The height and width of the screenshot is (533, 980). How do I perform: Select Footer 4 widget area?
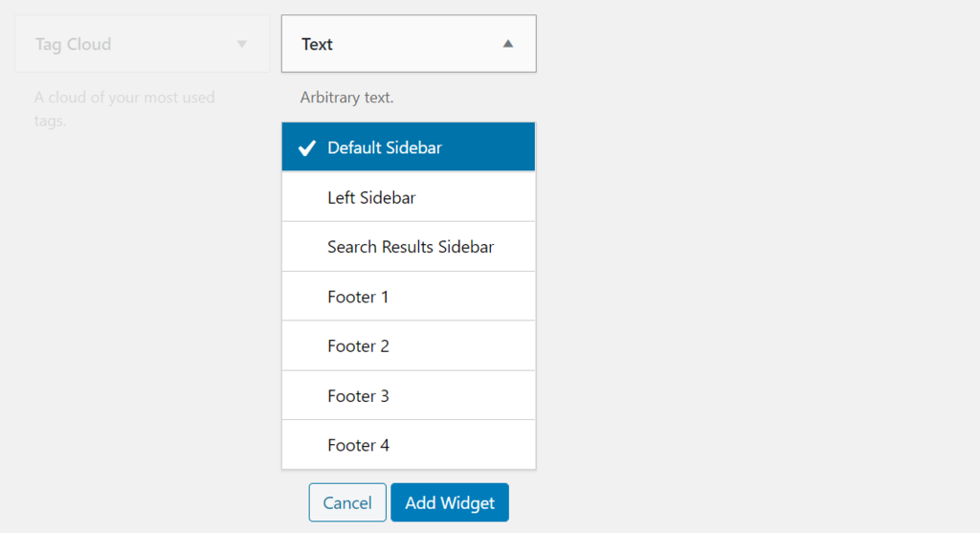(358, 446)
